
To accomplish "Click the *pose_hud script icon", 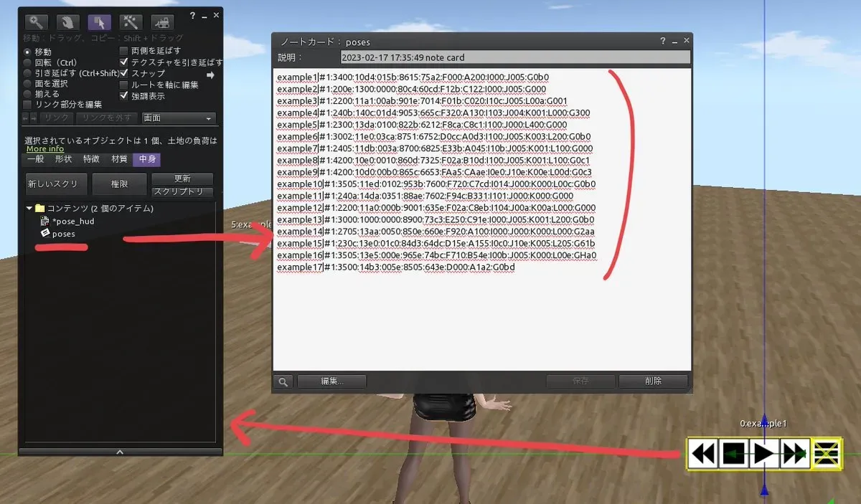I will point(44,222).
